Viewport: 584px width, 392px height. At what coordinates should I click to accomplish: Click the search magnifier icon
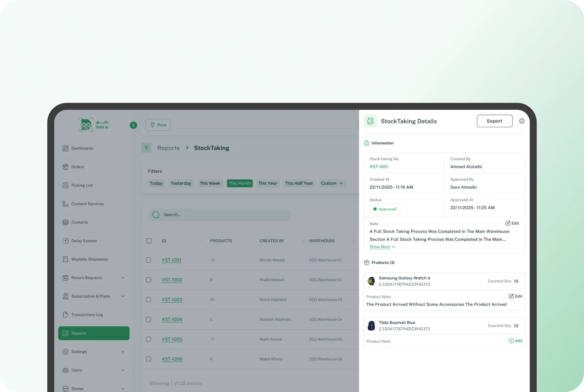point(156,215)
